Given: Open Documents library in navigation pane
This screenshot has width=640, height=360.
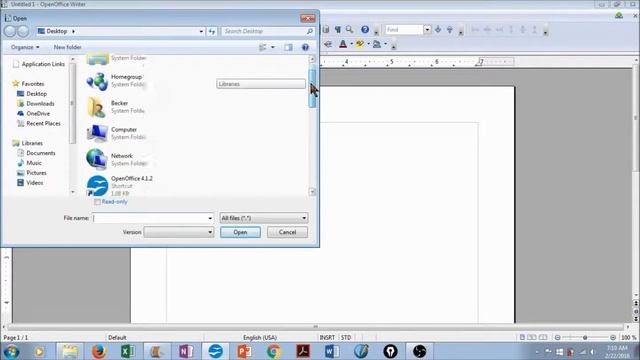Looking at the screenshot, I should click(x=36, y=153).
